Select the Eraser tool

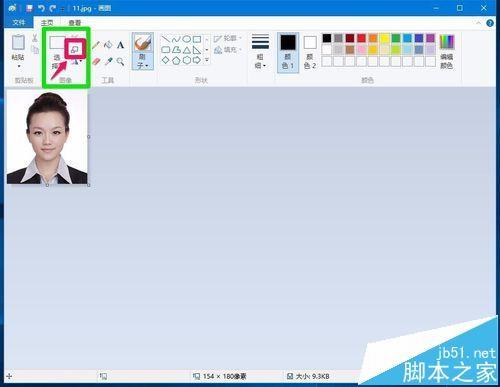pyautogui.click(x=96, y=61)
